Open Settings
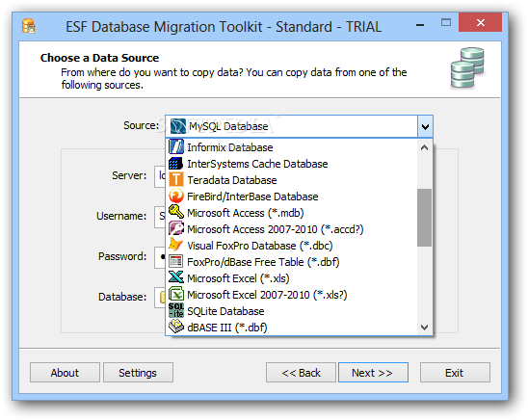The height and width of the screenshot is (420, 528). pyautogui.click(x=138, y=373)
